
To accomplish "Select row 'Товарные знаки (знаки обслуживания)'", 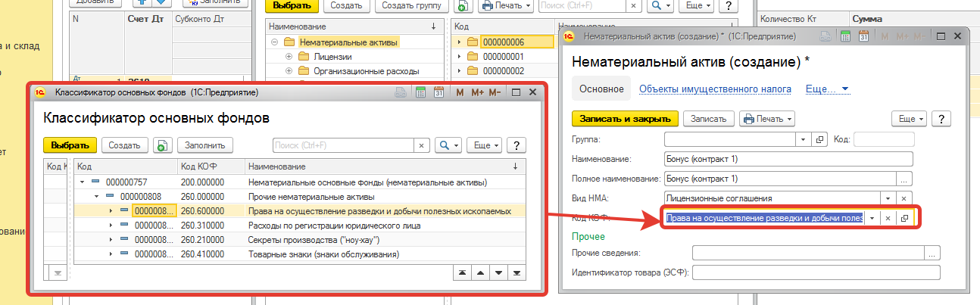I will click(x=301, y=254).
